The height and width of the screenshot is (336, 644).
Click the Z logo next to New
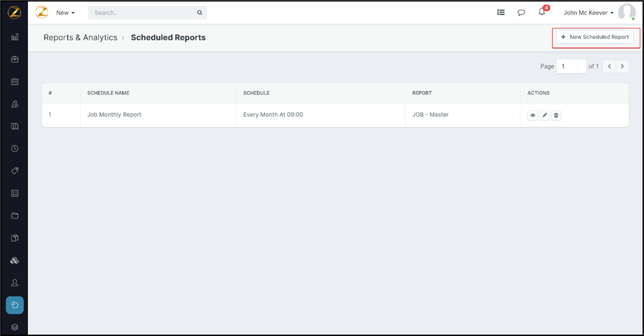click(42, 12)
